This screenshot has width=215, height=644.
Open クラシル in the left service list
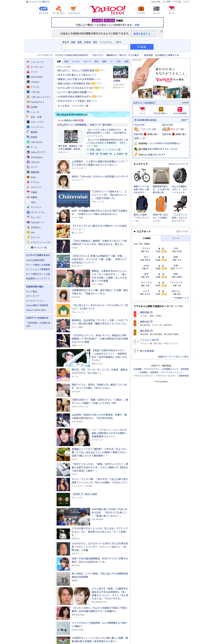point(35,182)
